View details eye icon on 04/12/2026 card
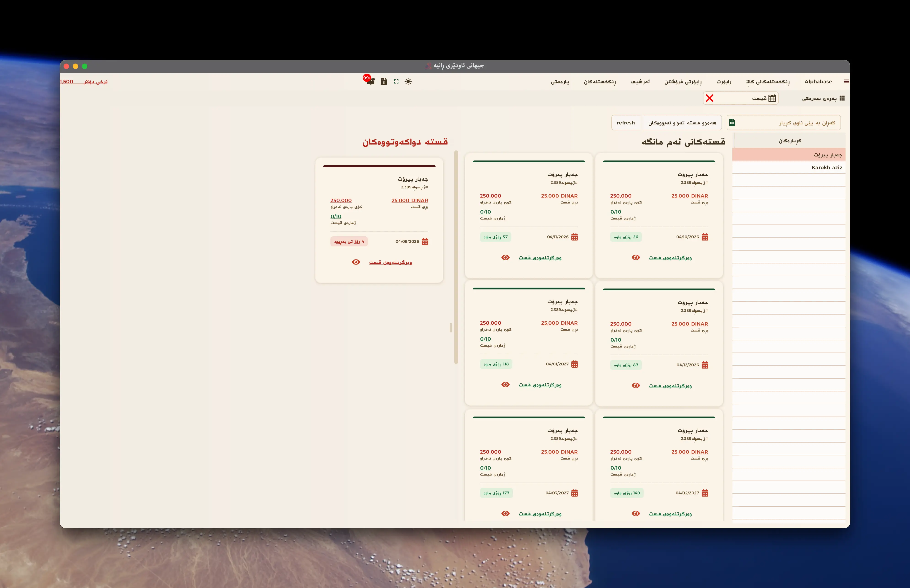 pyautogui.click(x=636, y=385)
